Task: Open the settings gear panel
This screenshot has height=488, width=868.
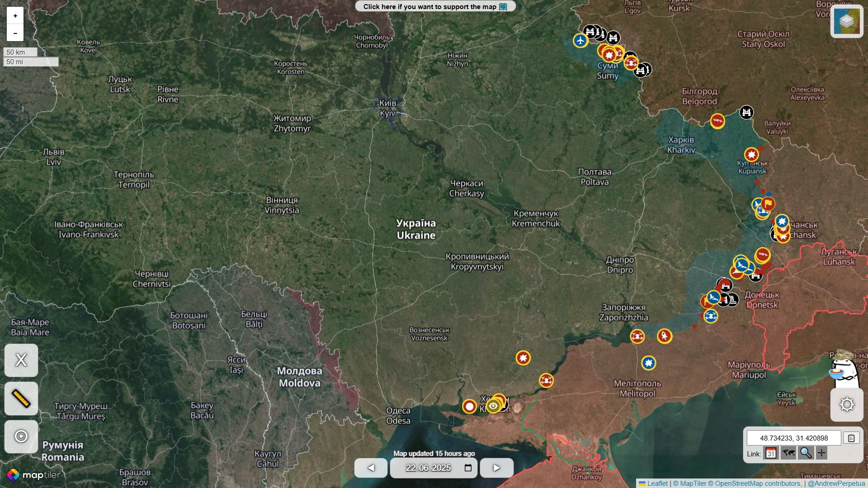Action: click(x=846, y=404)
